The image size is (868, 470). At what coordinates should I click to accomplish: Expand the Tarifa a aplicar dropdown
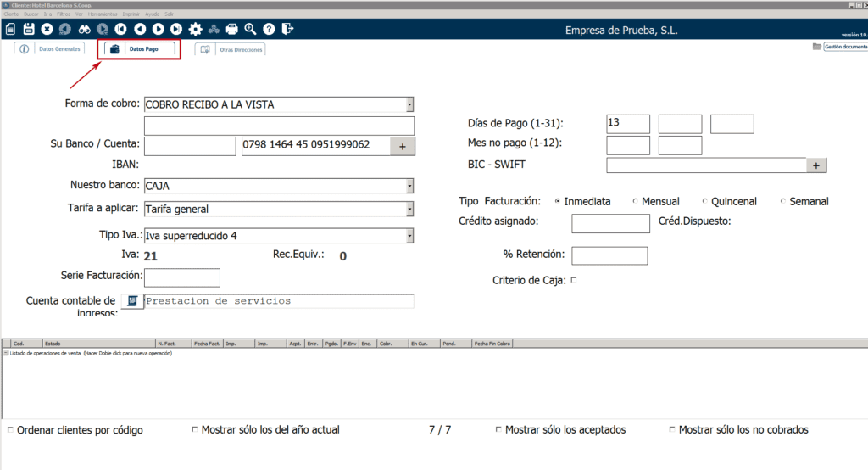coord(409,209)
